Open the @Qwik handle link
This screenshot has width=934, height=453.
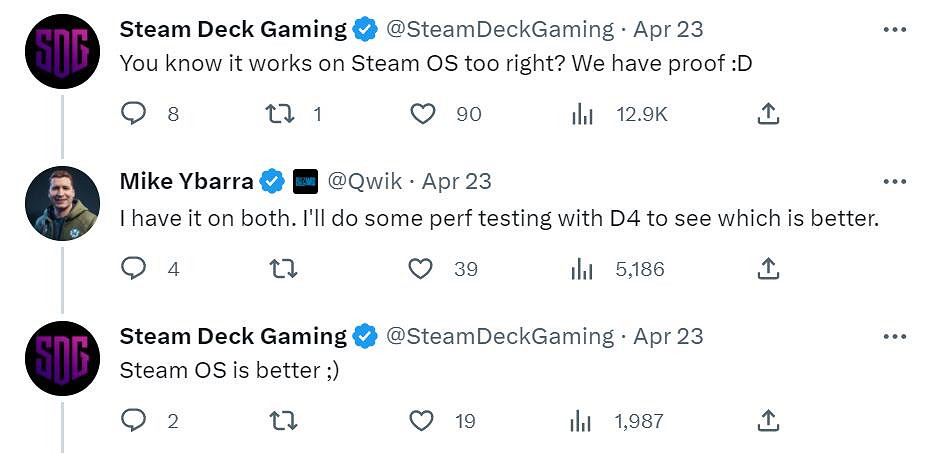[365, 182]
